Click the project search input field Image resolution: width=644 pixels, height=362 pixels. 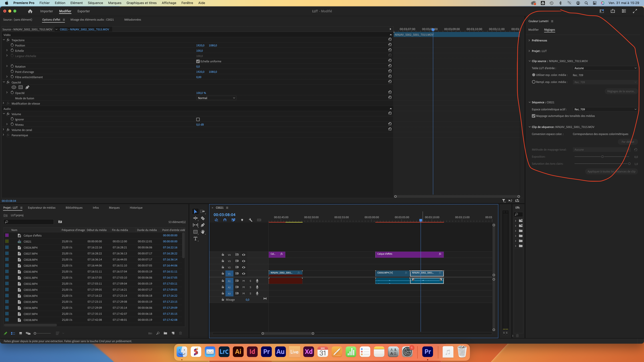[x=29, y=222]
